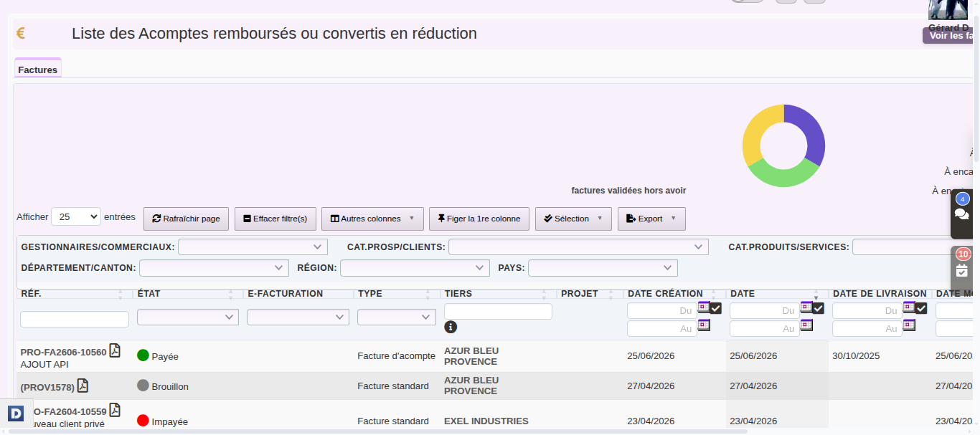The width and height of the screenshot is (980, 435).
Task: Open the Cat.Prosp/Clients dropdown
Action: (578, 247)
